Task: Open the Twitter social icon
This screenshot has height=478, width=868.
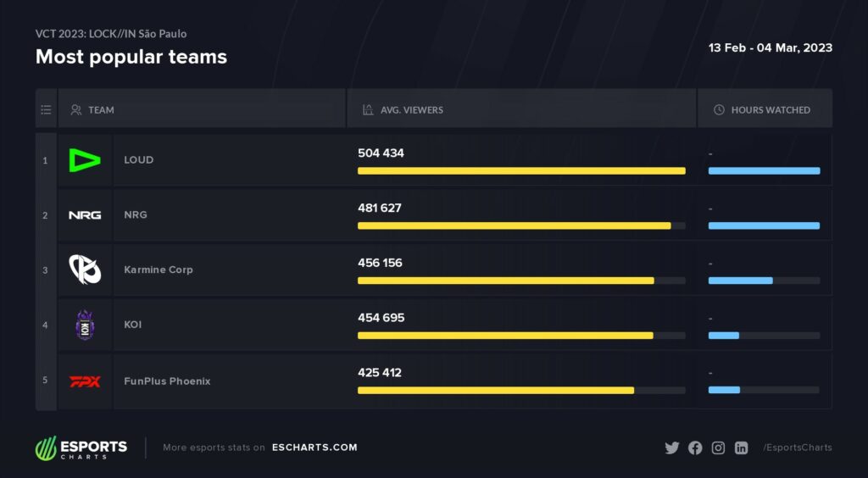Action: click(672, 447)
